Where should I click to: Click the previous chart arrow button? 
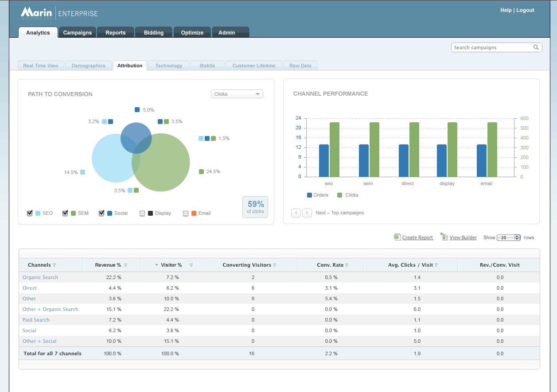point(296,213)
